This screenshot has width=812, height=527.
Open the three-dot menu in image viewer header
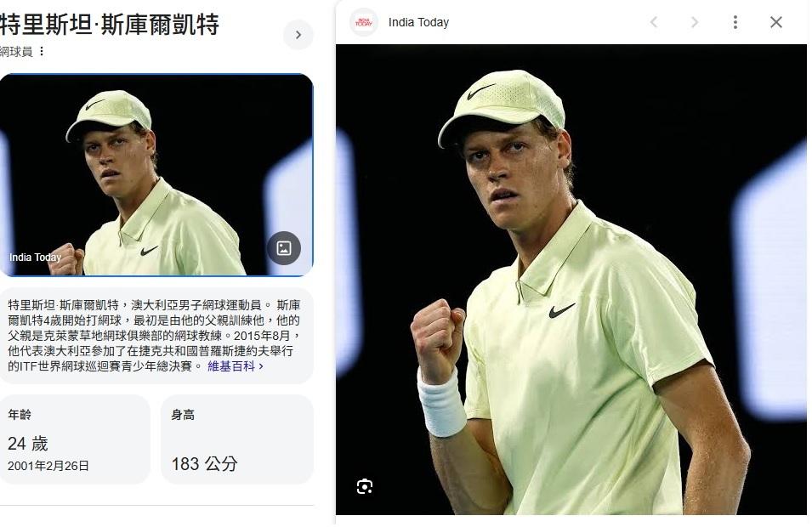tap(735, 22)
